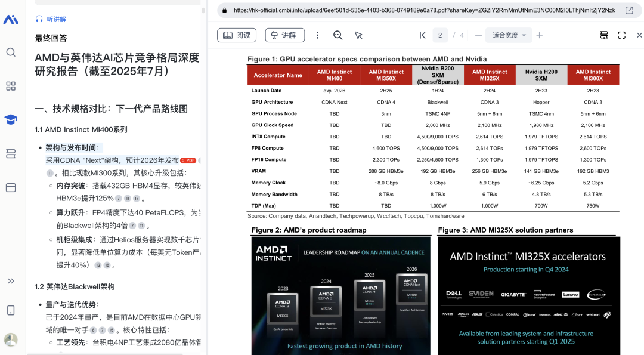Viewport: 644px width, 355px height.
Task: Click the AMD Instinct MI400 column header
Action: click(x=335, y=75)
